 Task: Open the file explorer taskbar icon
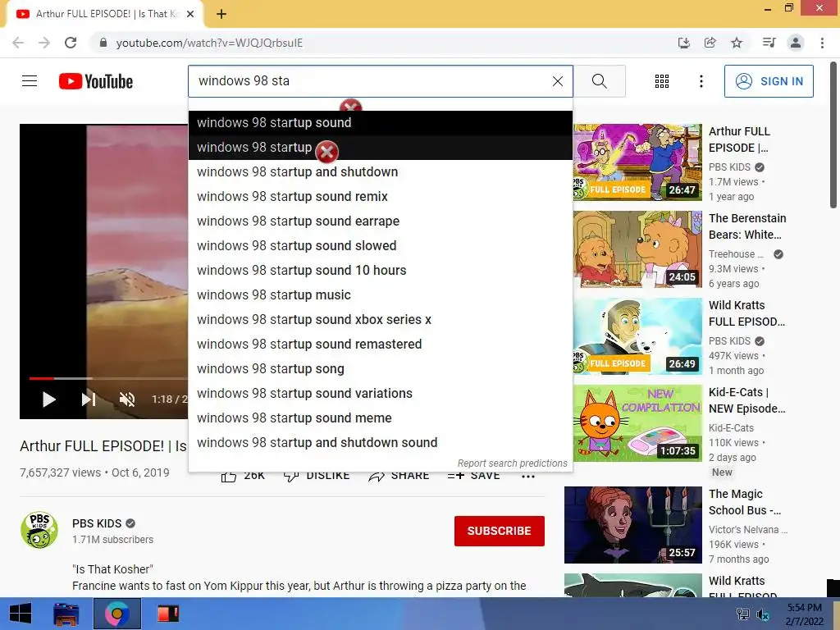point(66,614)
